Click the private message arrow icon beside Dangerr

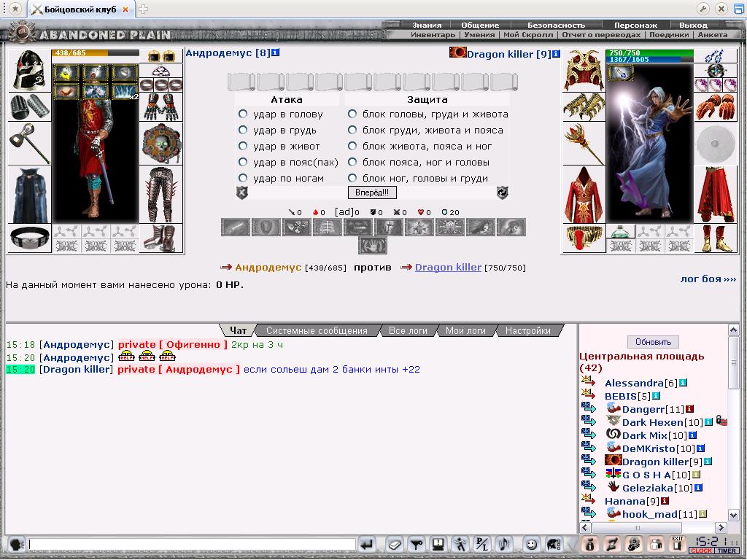(589, 408)
